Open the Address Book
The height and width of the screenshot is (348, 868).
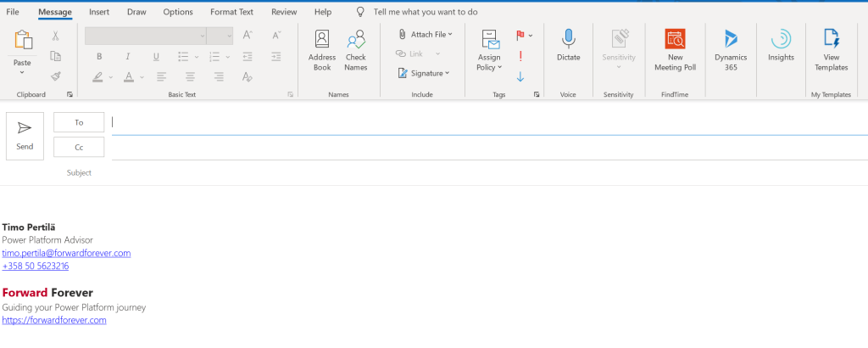[x=322, y=50]
